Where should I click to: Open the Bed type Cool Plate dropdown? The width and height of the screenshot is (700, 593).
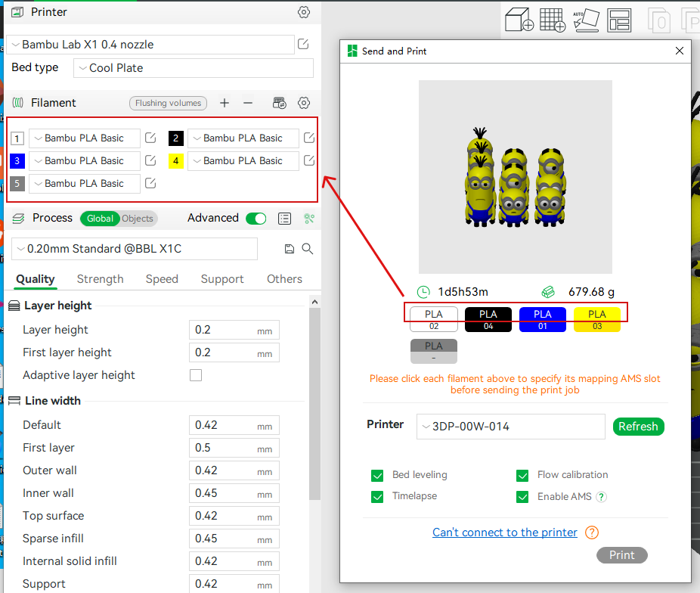[194, 68]
